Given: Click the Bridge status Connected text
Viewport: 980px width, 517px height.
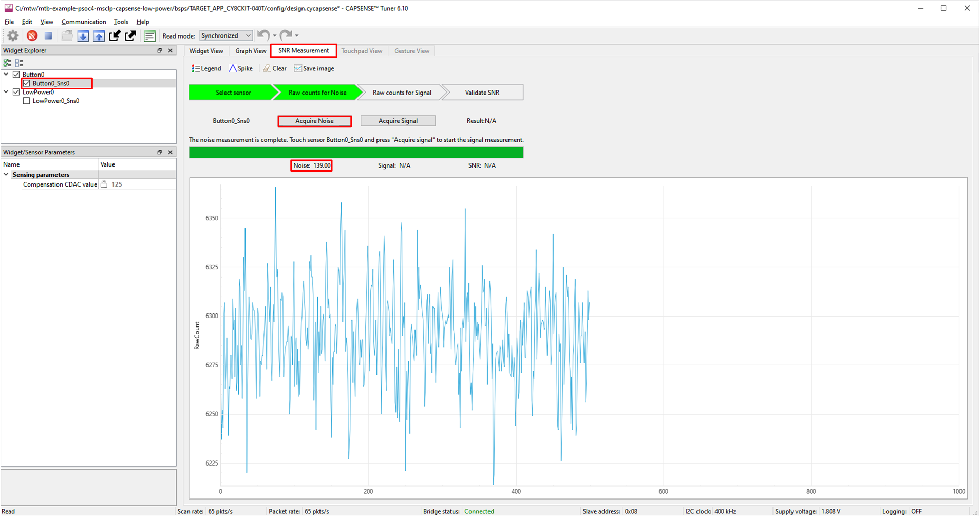Looking at the screenshot, I should coord(479,511).
